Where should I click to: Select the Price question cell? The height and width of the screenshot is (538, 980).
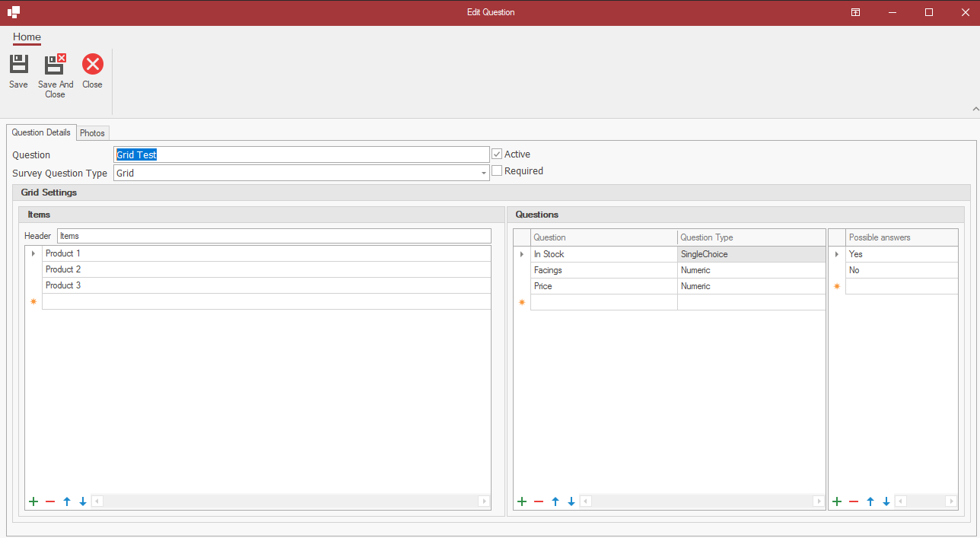[x=604, y=286]
